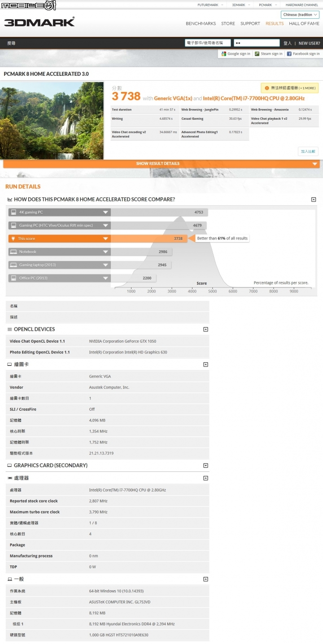
Task: Open the Benchmarks menu
Action: tap(201, 23)
